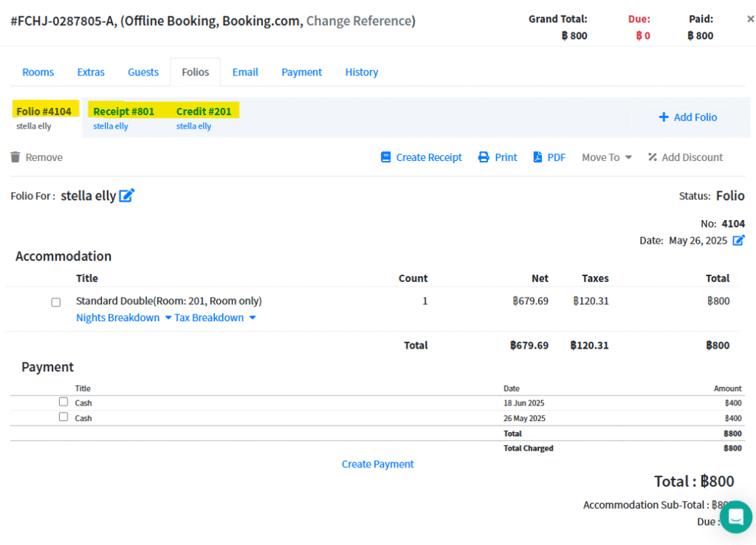
Task: Click the Create Receipt icon
Action: (386, 157)
